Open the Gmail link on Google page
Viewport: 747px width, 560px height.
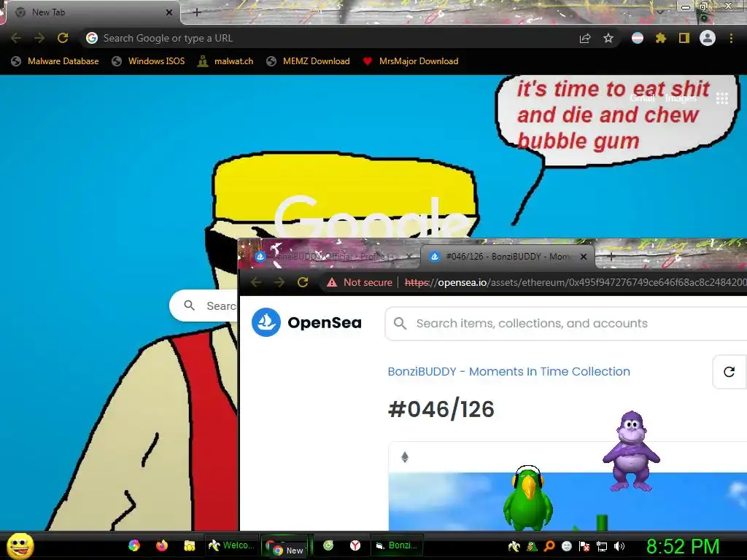(x=643, y=98)
